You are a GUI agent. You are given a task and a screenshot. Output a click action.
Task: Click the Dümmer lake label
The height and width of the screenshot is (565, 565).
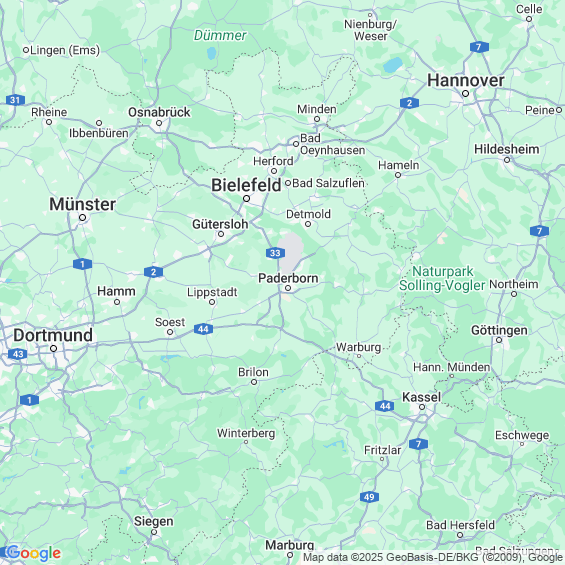click(x=220, y=35)
